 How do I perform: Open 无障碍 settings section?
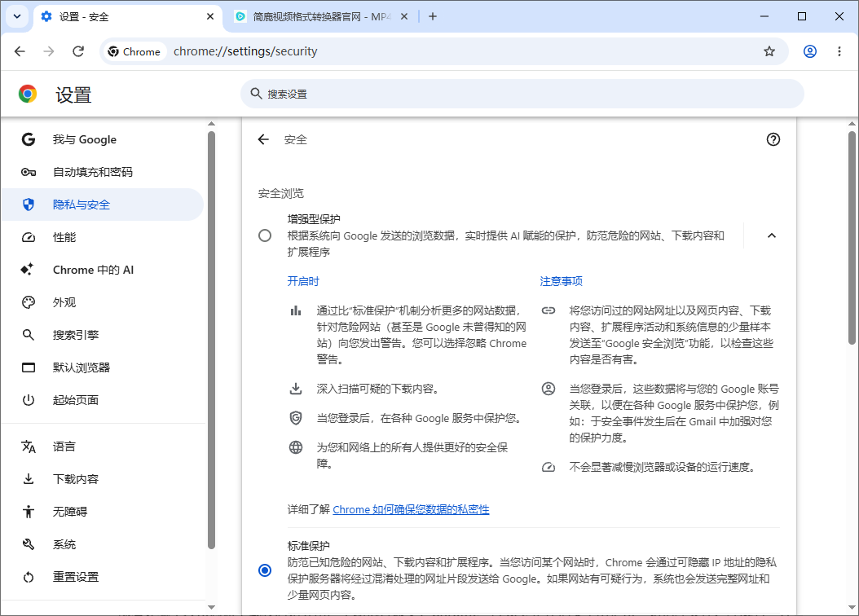coord(103,512)
